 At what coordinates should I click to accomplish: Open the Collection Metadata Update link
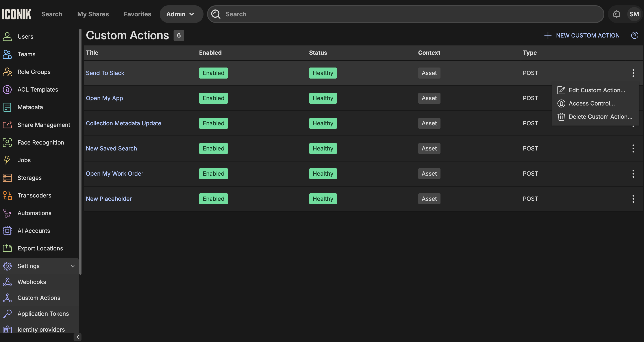coord(124,123)
